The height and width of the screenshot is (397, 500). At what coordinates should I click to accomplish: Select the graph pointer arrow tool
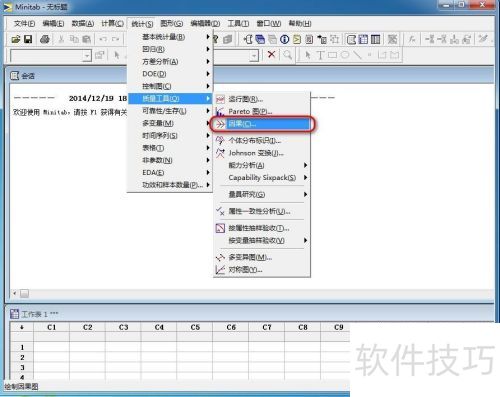pos(308,55)
